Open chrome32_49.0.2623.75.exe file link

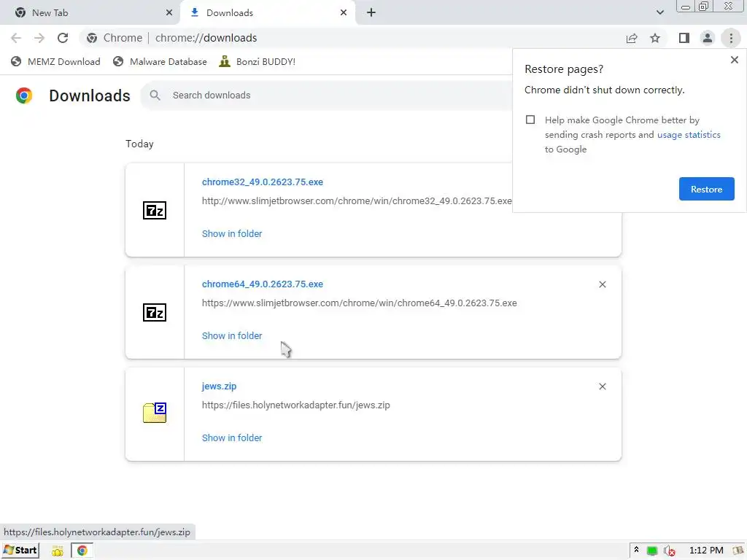pyautogui.click(x=263, y=182)
